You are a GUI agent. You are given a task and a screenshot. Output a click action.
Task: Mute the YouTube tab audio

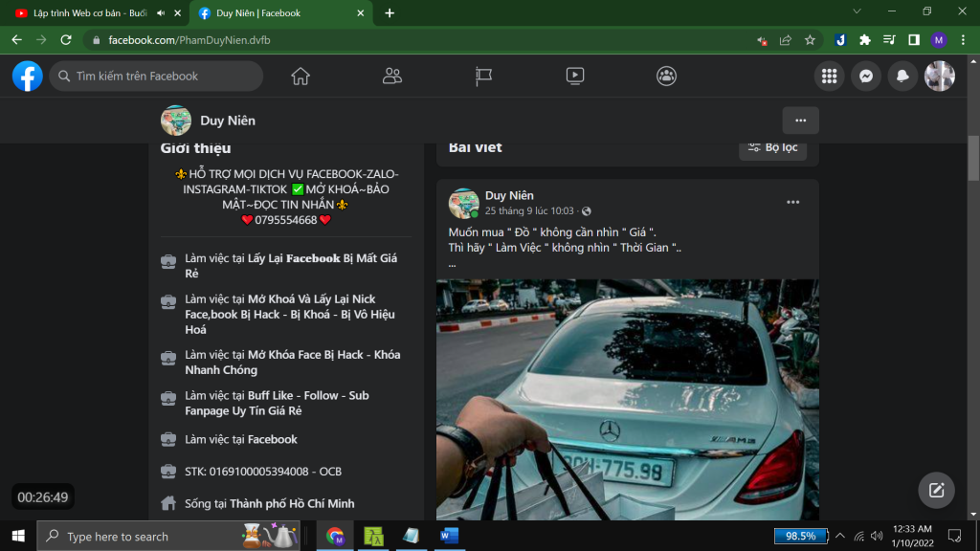(x=160, y=13)
